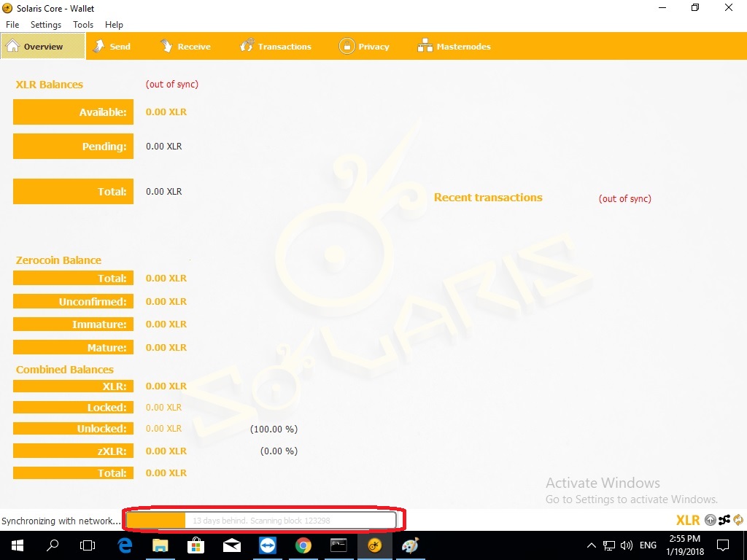Screen dimensions: 747x560
Task: Click the (100.00 %) unlocked percentage
Action: click(x=274, y=429)
